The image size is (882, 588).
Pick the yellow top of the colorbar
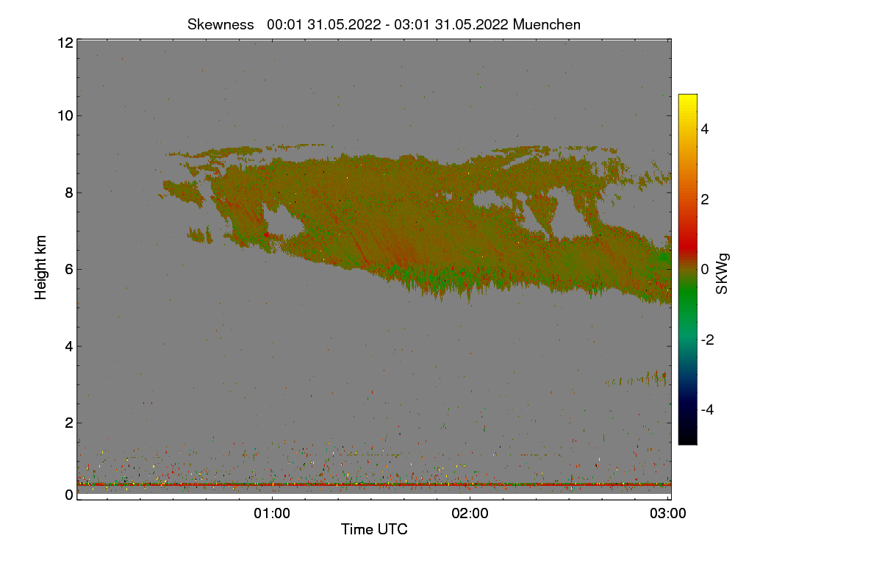coord(687,99)
